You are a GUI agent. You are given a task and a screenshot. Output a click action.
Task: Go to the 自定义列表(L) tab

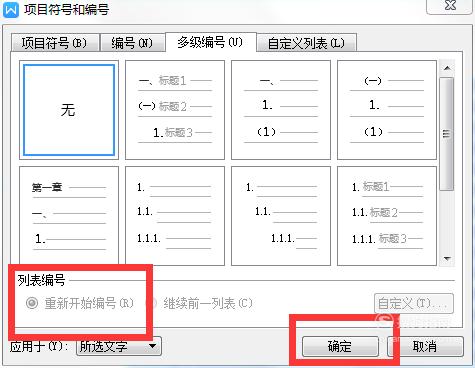tap(306, 42)
